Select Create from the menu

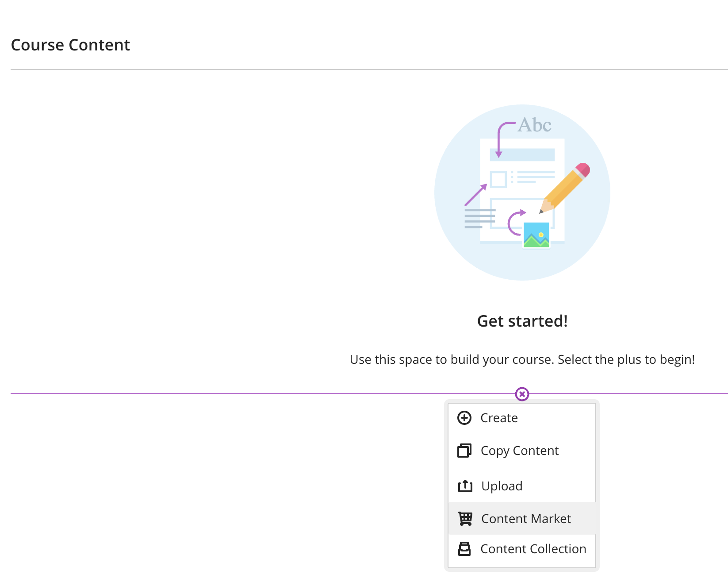(x=499, y=418)
